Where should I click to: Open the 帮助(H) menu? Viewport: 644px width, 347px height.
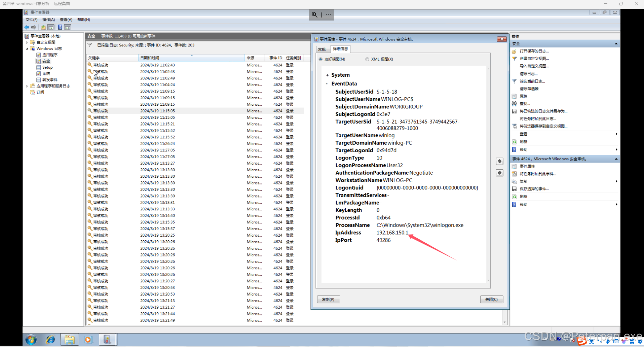point(84,20)
